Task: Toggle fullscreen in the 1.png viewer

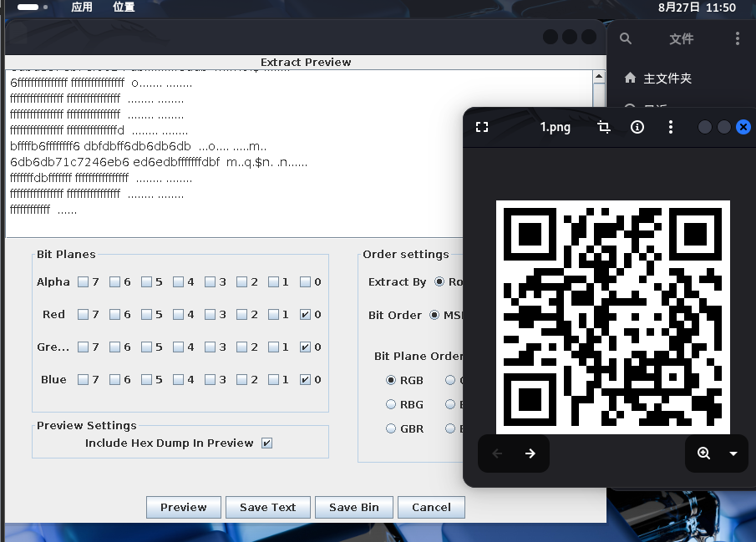Action: pos(482,127)
